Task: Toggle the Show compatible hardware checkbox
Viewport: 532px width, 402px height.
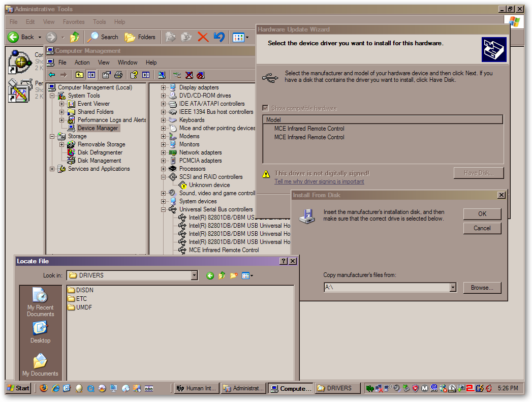Action: click(265, 108)
